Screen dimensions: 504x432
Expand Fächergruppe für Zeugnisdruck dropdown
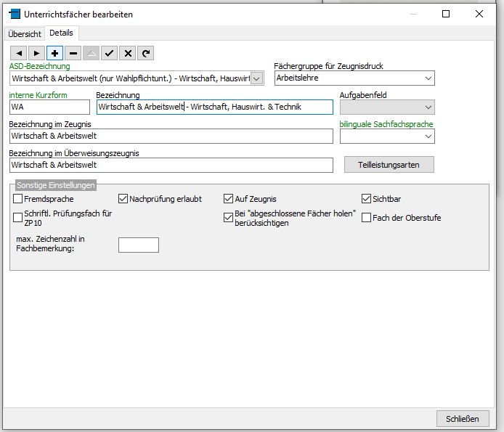pyautogui.click(x=428, y=78)
